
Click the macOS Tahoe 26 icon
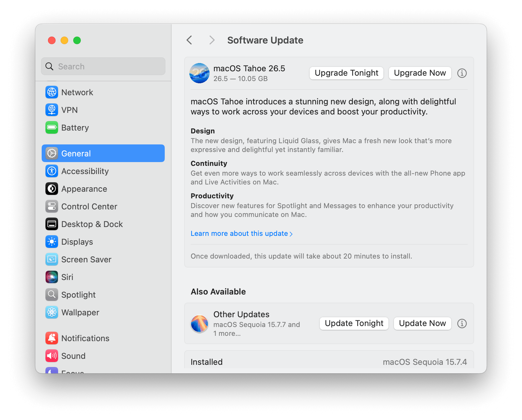tap(199, 73)
